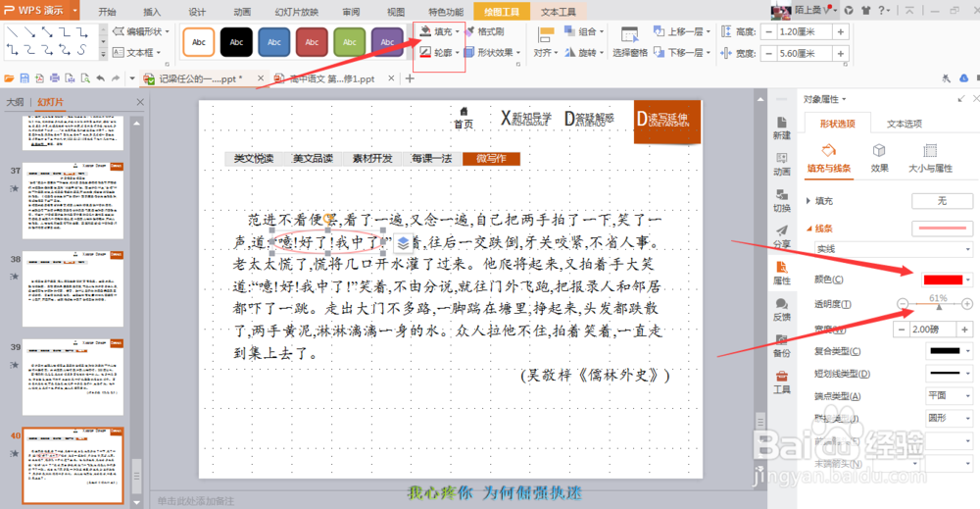Open the 插入 ribbon tab
The height and width of the screenshot is (509, 980).
click(x=152, y=11)
